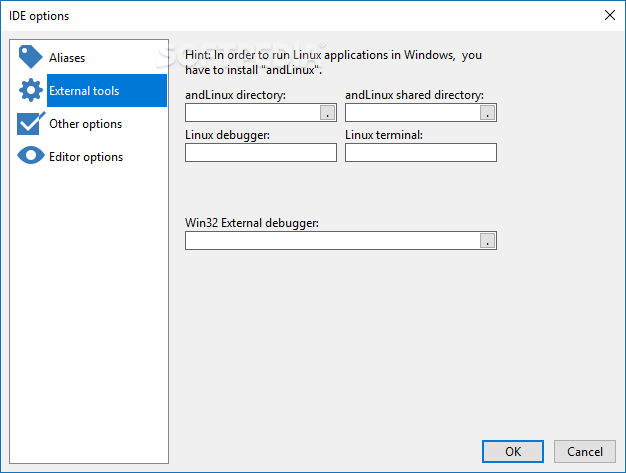
Task: Browse for Win32 External debugger
Action: [x=487, y=241]
